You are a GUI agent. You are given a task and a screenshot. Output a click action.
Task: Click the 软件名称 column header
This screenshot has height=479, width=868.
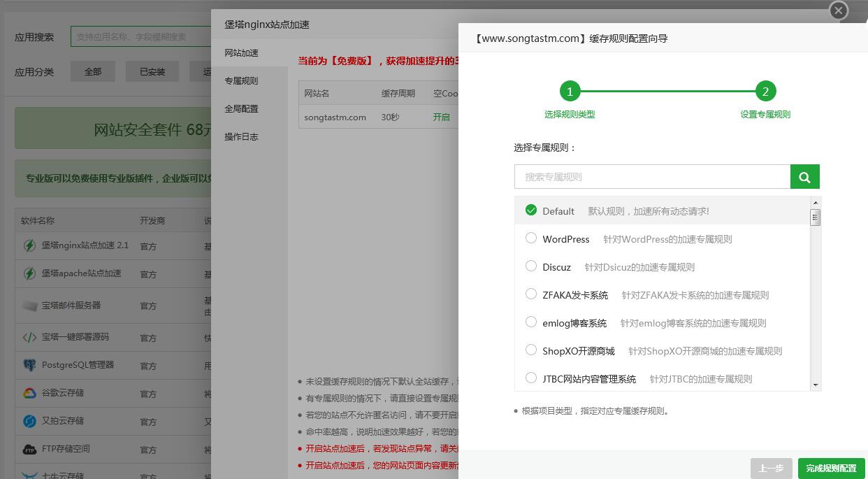pyautogui.click(x=38, y=220)
